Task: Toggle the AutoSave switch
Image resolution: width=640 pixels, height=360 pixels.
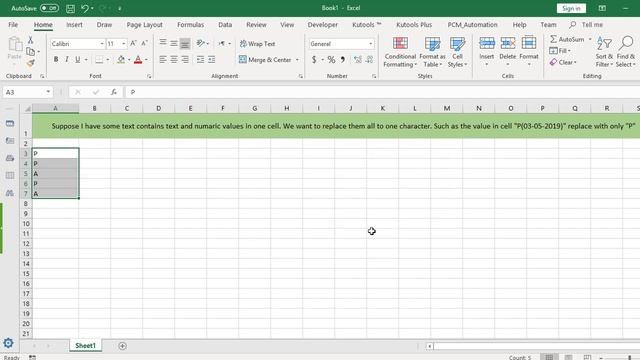Action: [x=49, y=8]
